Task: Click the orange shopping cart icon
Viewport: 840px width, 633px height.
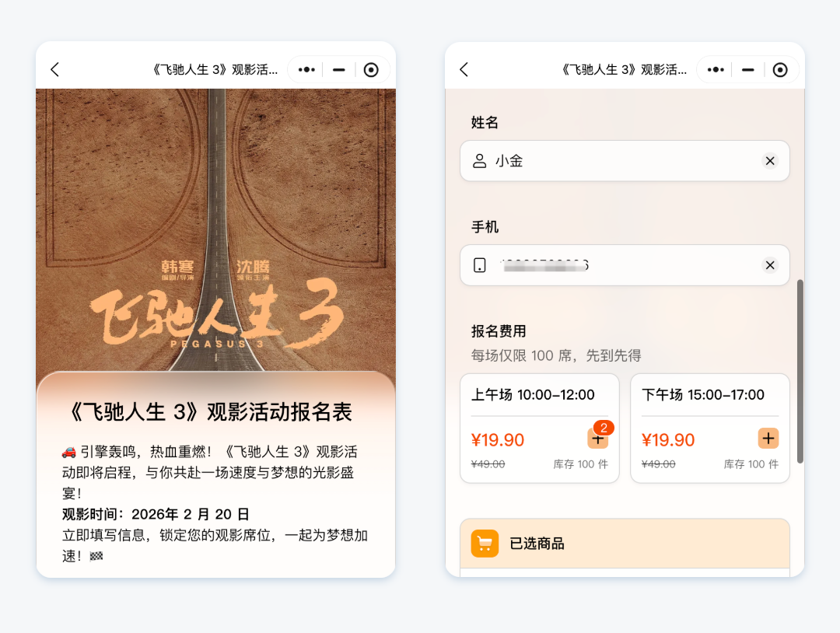Action: coord(485,544)
